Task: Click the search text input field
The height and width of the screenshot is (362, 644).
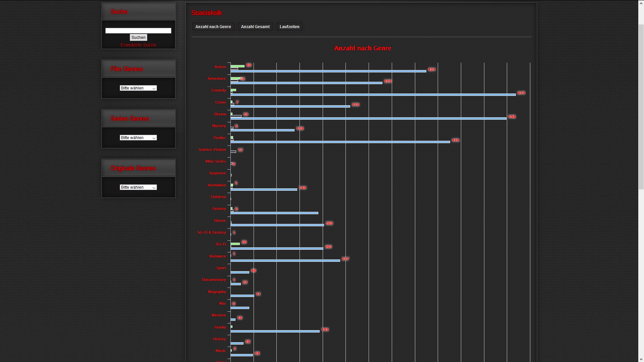Action: (x=138, y=31)
